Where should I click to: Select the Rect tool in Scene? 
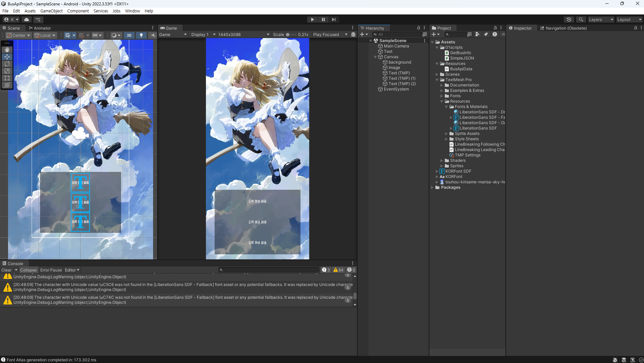click(7, 78)
